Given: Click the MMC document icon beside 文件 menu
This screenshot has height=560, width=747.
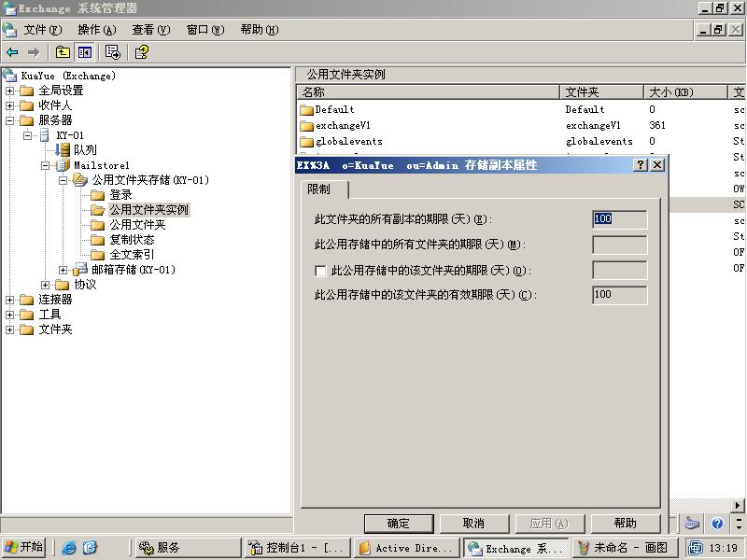Looking at the screenshot, I should (x=9, y=30).
